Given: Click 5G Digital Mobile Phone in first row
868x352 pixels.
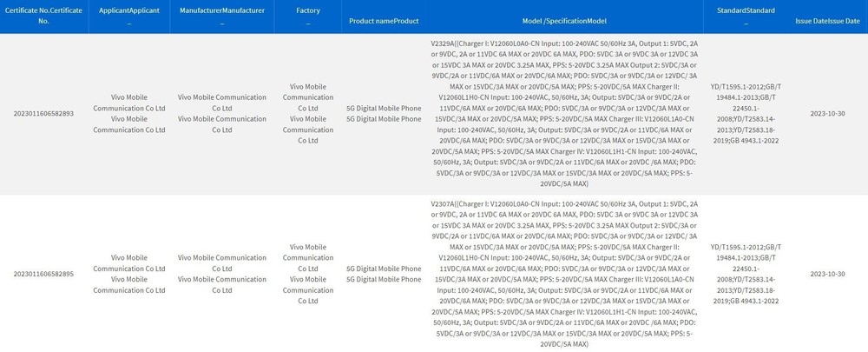Looking at the screenshot, I should click(384, 114).
